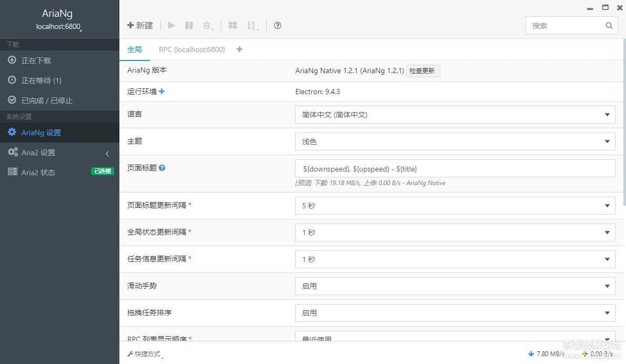Click the search magnifier icon

tap(609, 25)
